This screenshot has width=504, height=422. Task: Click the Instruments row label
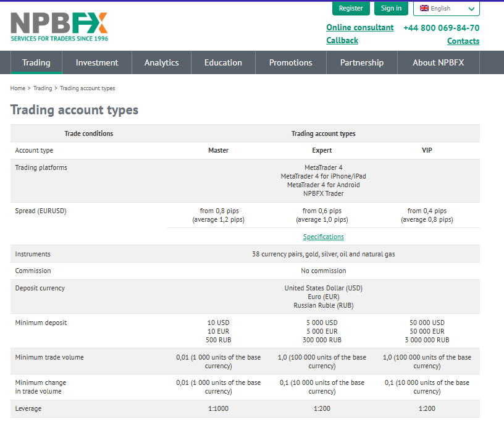[33, 254]
